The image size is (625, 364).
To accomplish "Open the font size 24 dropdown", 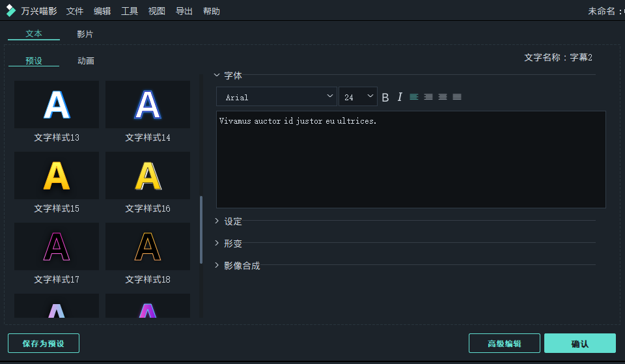I will click(x=358, y=97).
